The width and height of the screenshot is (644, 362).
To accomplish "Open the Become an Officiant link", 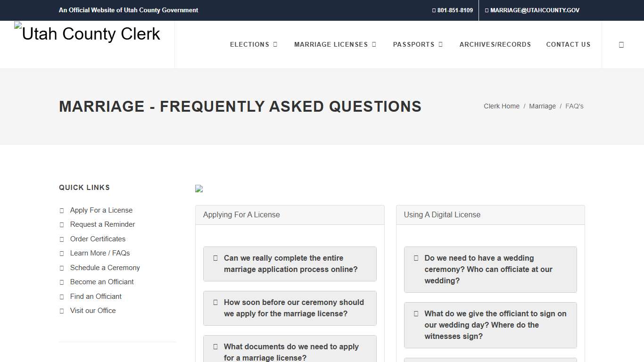I will (102, 282).
